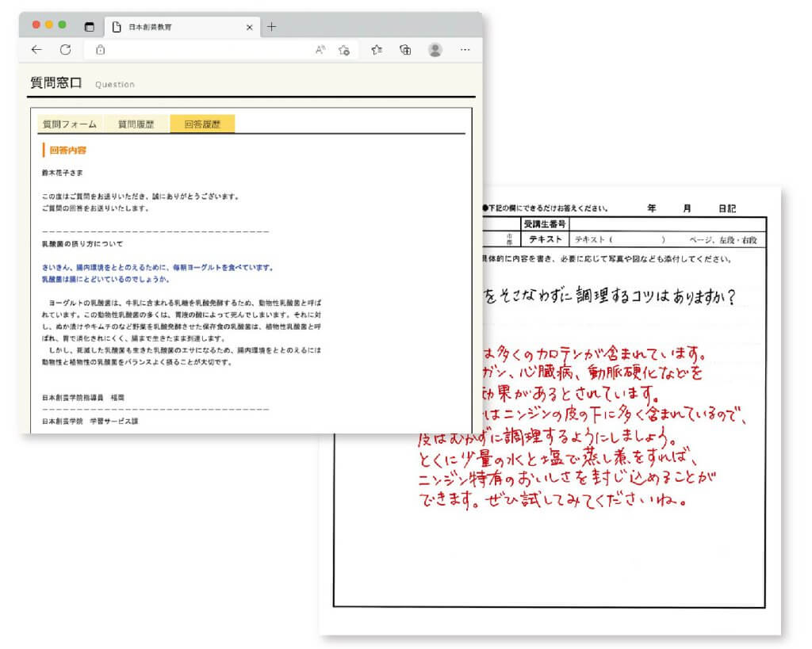The width and height of the screenshot is (812, 649).
Task: Add this page to favorites star icon
Action: pyautogui.click(x=343, y=50)
